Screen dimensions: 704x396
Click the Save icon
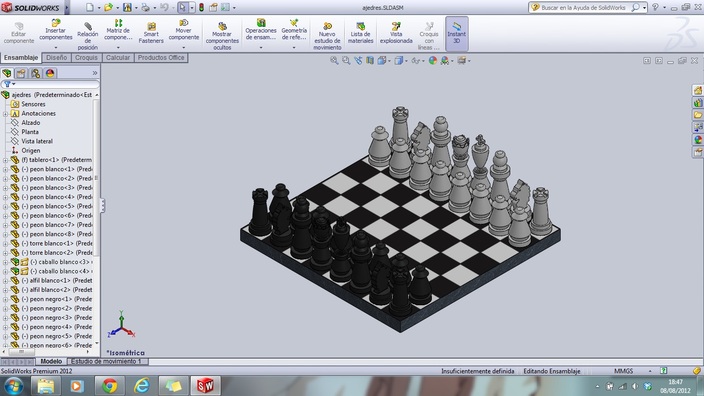(x=128, y=7)
